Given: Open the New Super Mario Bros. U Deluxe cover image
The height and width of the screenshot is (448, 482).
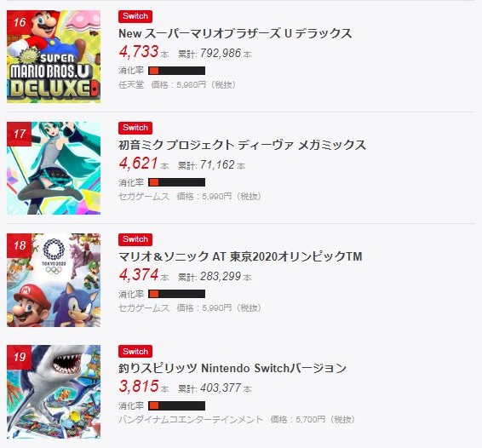Looking at the screenshot, I should (x=54, y=56).
